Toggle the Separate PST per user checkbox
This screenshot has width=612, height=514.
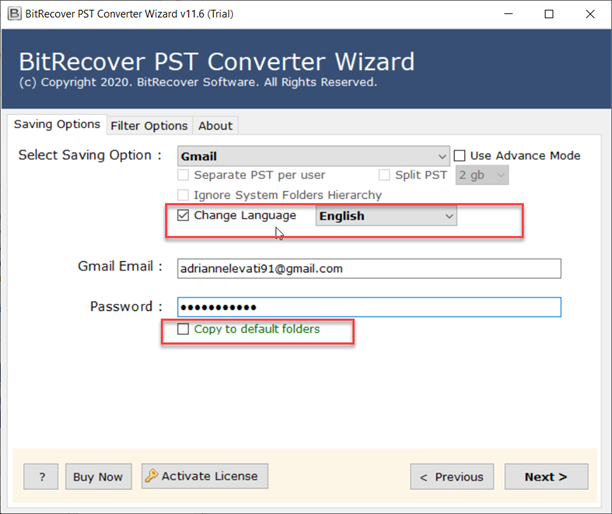click(183, 175)
